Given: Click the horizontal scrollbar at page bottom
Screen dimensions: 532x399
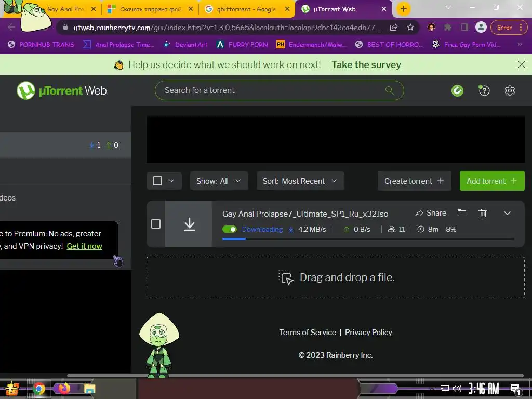Looking at the screenshot, I should coord(295,375).
